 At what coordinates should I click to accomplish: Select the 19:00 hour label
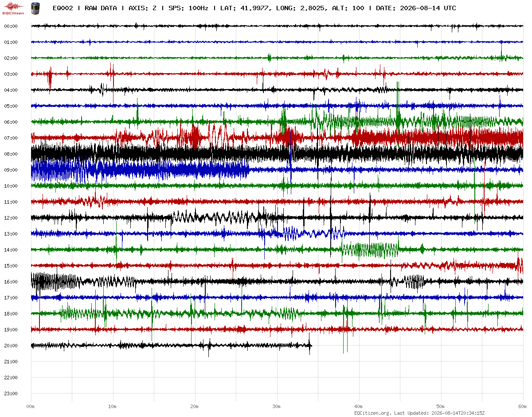[11, 330]
